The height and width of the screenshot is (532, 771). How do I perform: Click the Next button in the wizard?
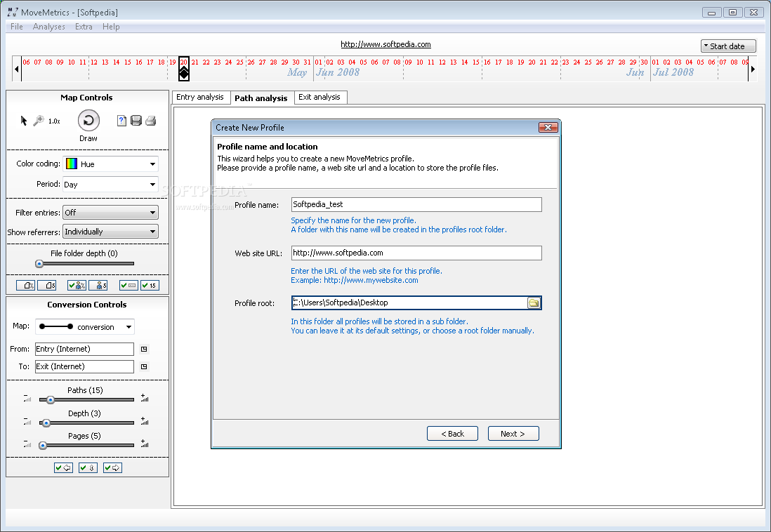pyautogui.click(x=513, y=434)
